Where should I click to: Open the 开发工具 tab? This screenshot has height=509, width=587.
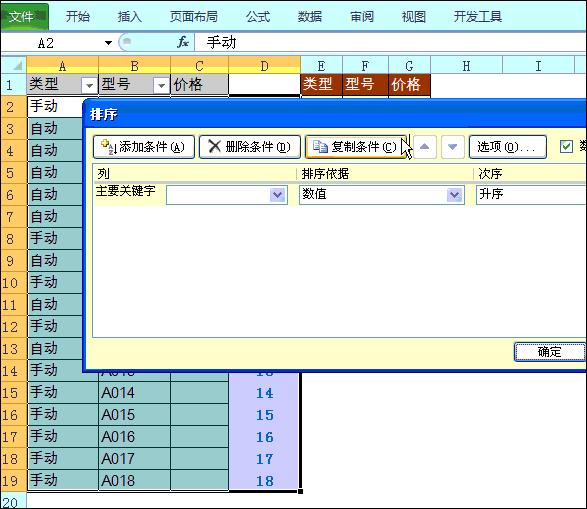point(478,16)
